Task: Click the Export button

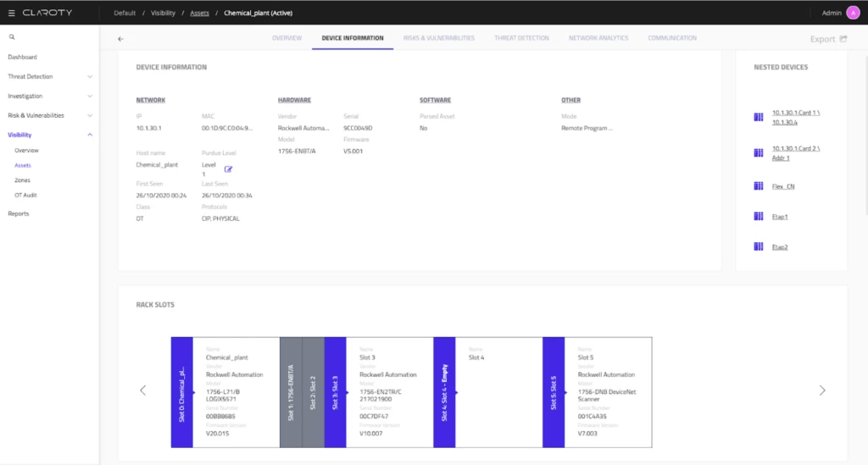Action: (827, 39)
